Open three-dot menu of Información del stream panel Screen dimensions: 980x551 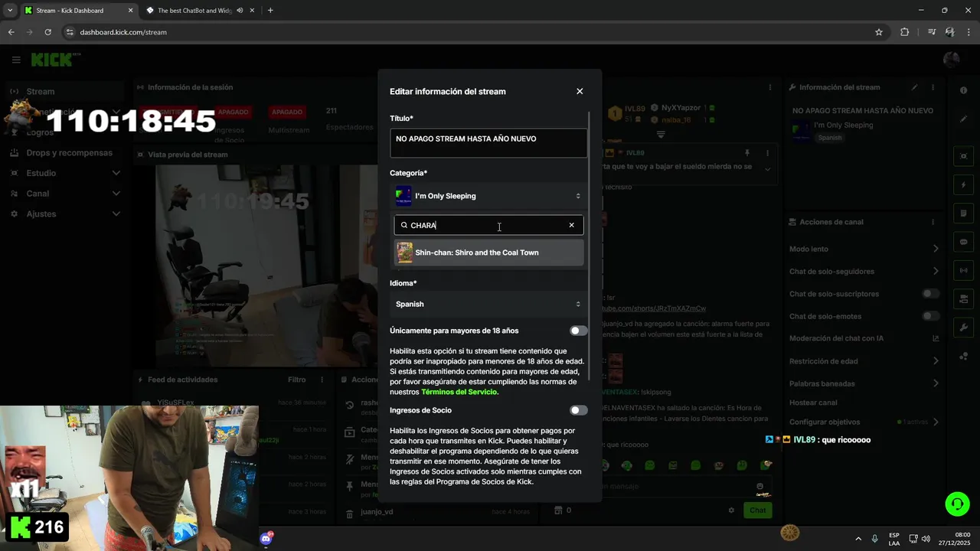coord(933,87)
